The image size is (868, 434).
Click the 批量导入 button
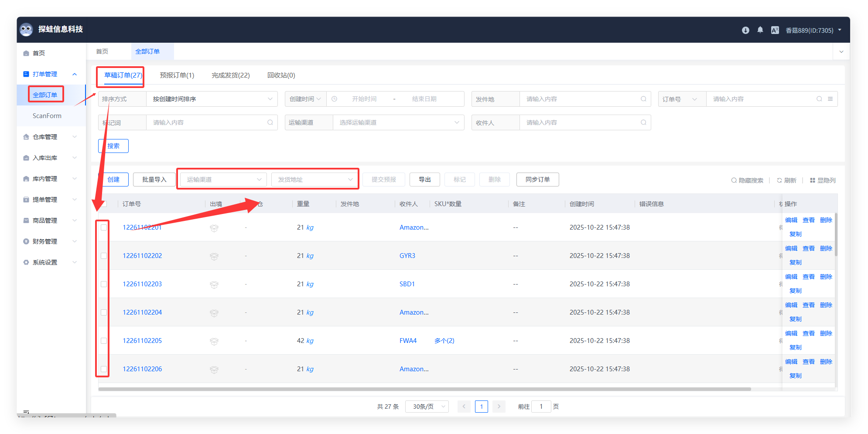coord(154,180)
